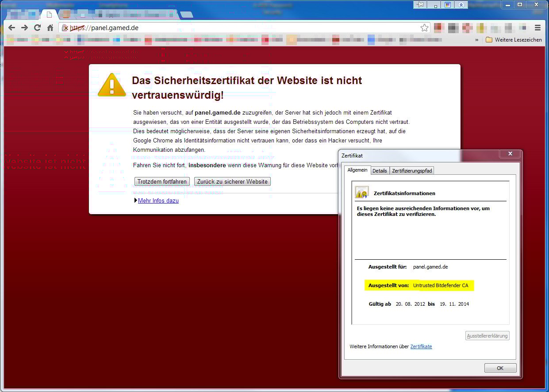Image resolution: width=549 pixels, height=392 pixels.
Task: Click the yellow warning triangle icon
Action: [x=112, y=85]
